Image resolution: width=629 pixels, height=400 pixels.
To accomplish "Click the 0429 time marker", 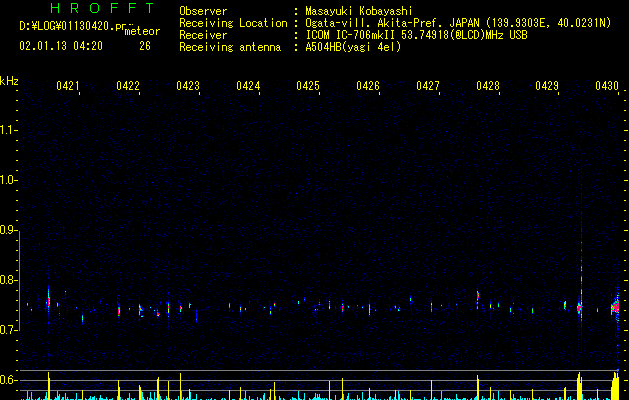I will pos(547,85).
